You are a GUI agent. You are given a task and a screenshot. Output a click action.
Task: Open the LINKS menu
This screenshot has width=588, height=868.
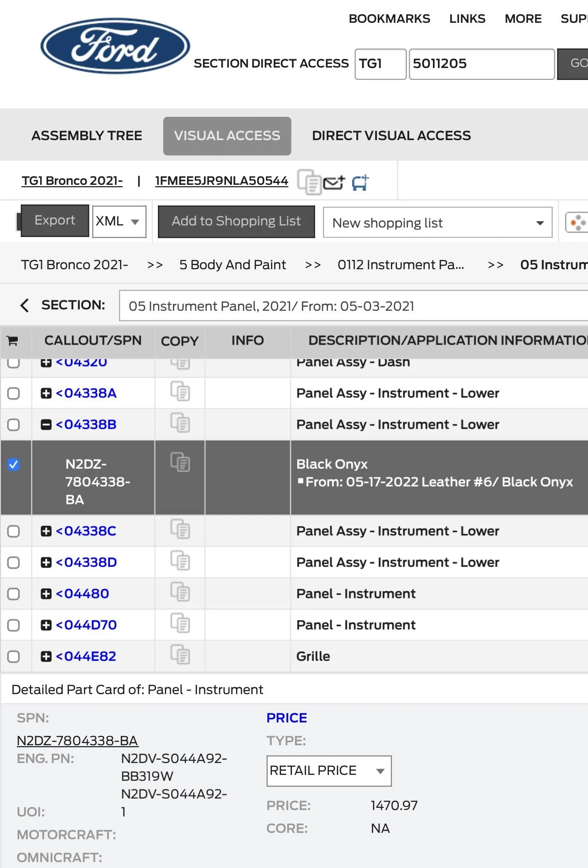point(467,19)
